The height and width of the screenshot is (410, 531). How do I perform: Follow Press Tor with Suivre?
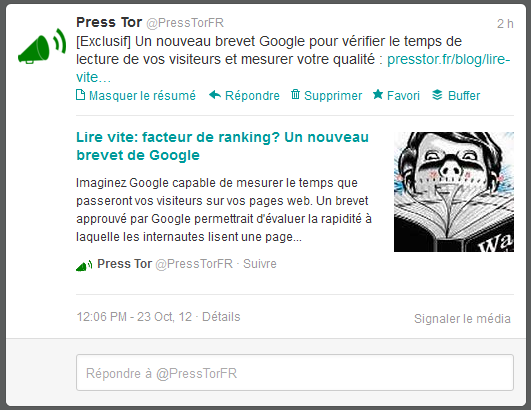coord(260,264)
